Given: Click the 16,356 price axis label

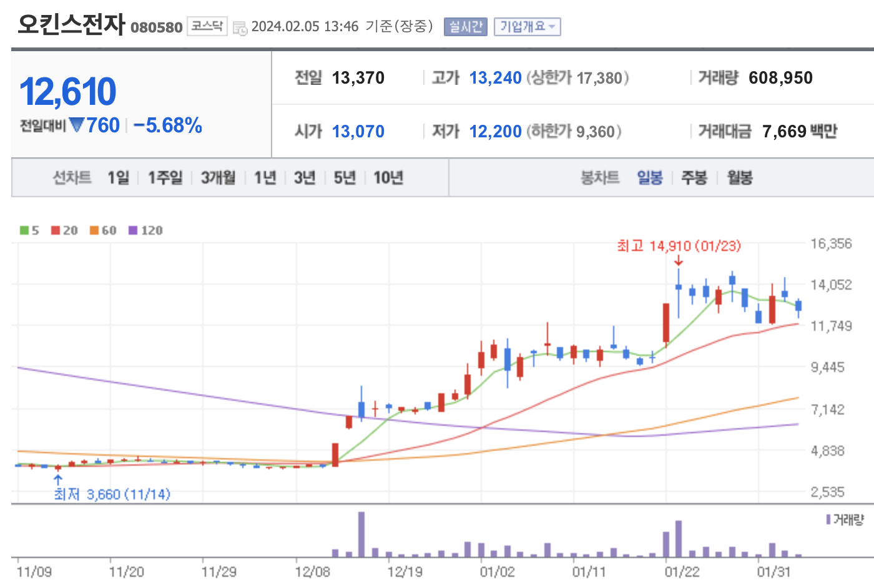Looking at the screenshot, I should click(x=831, y=243).
